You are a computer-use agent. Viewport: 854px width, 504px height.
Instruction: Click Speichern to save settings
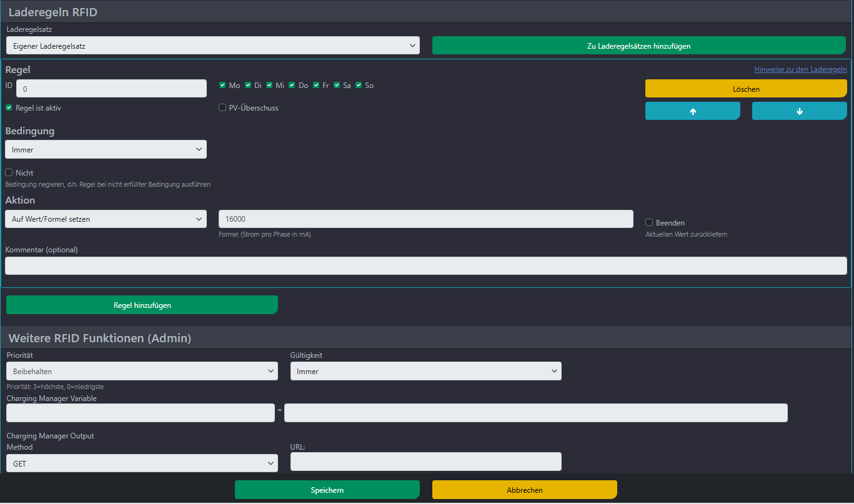pyautogui.click(x=327, y=490)
